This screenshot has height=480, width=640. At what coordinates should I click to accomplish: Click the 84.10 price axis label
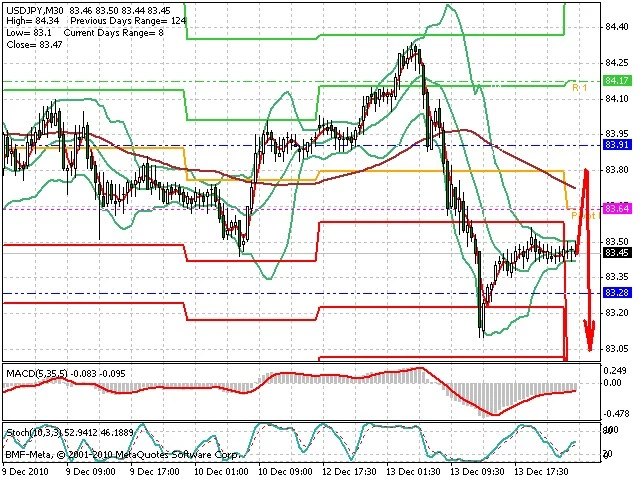pos(616,98)
